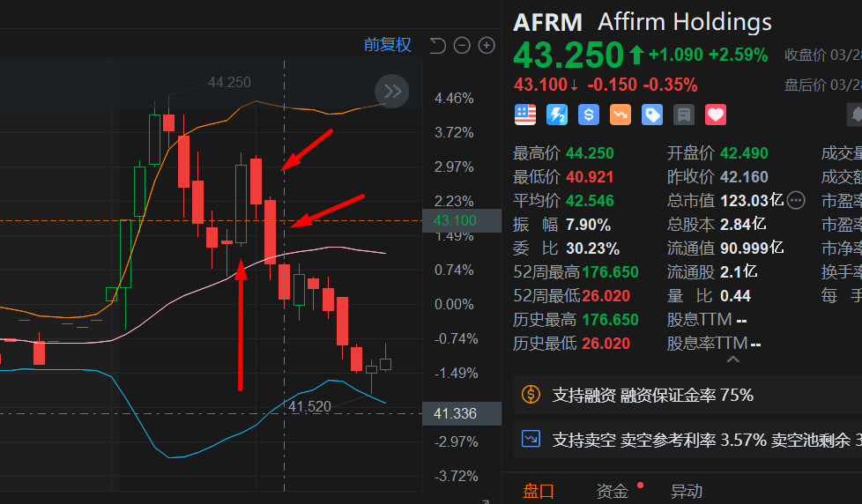Click the 41.336 crosshair price label
862x504 pixels.
462,413
